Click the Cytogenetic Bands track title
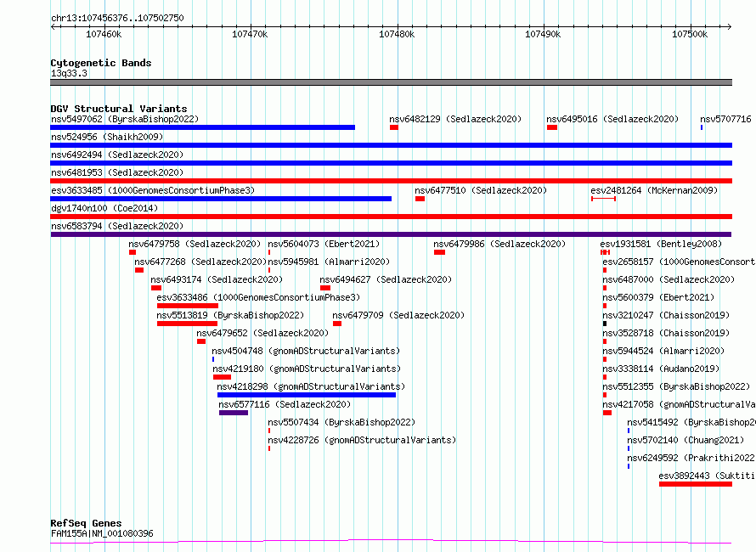756x552 pixels. point(101,63)
